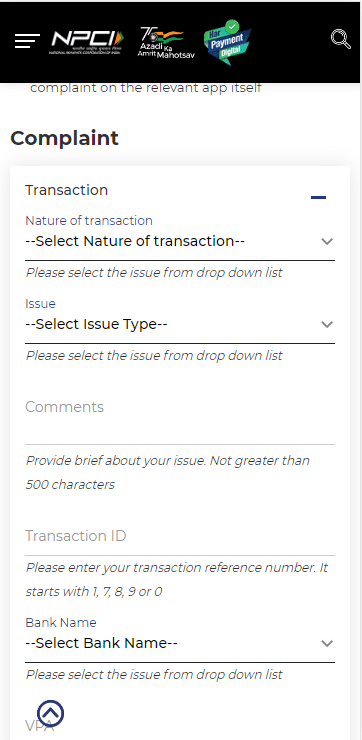Click the Nature of transaction chevron arrow
The width and height of the screenshot is (362, 740).
click(x=327, y=242)
